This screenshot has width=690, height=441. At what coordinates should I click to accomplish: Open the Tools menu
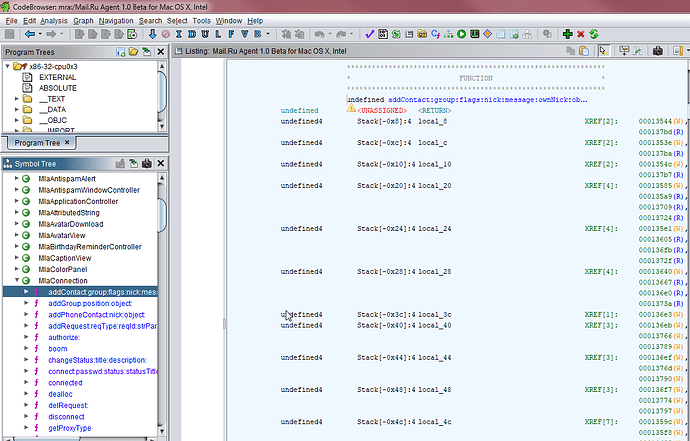pos(202,21)
